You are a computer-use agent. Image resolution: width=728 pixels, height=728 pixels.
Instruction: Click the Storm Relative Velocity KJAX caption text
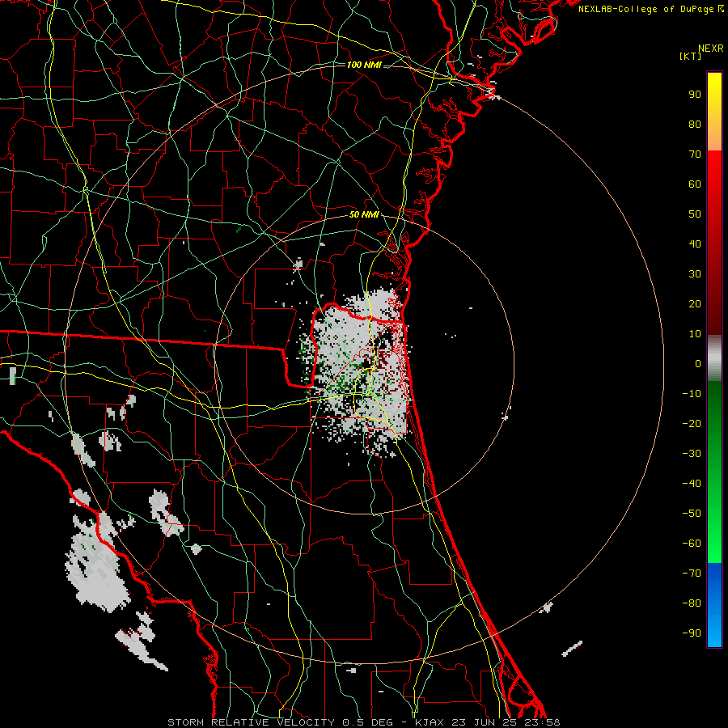click(364, 722)
